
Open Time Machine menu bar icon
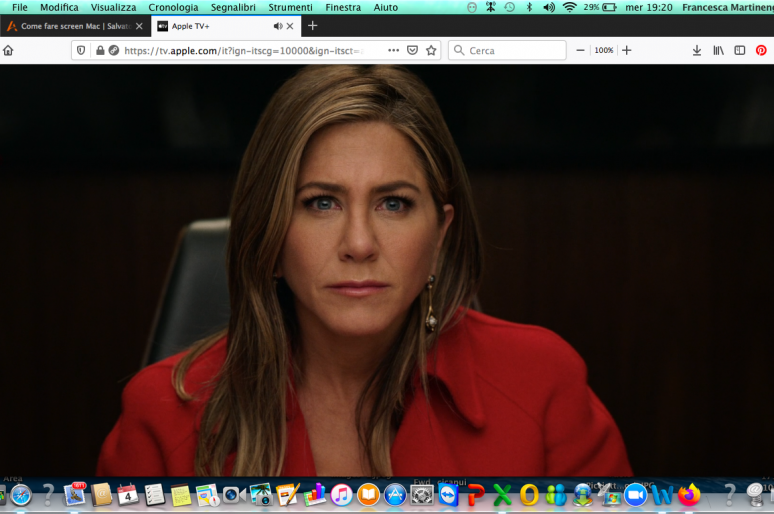pos(509,7)
